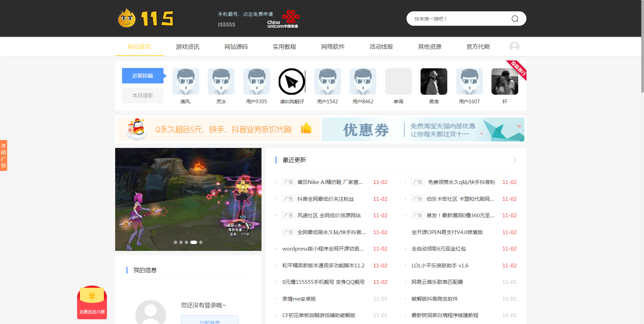The image size is (644, 324).
Task: Open the 游戏资讯 navigation menu
Action: [187, 47]
